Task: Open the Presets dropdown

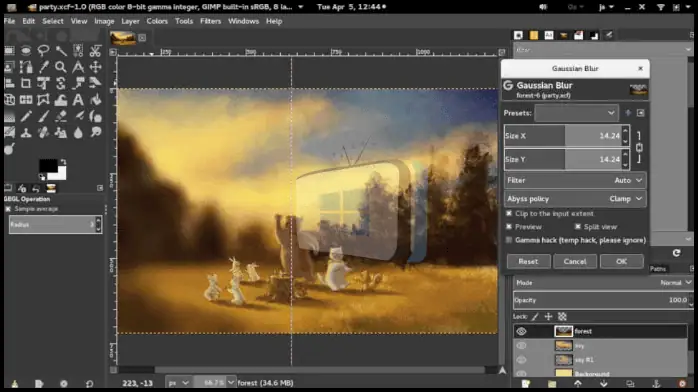Action: point(576,113)
